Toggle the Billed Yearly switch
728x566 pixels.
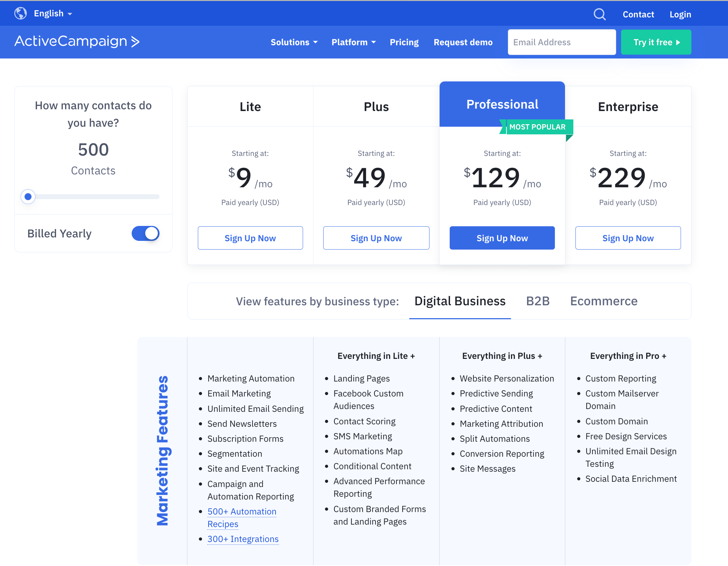(145, 234)
